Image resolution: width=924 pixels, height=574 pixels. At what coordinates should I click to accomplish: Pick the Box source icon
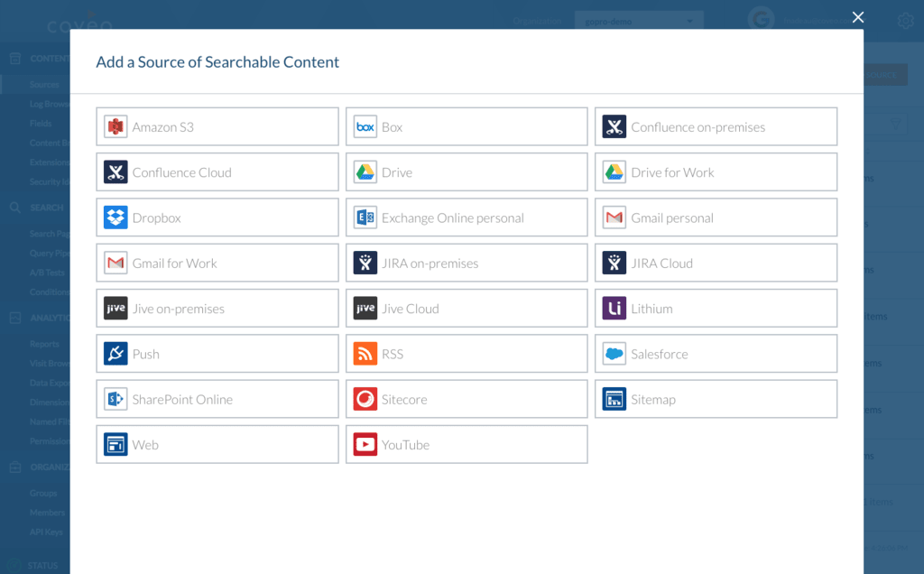[365, 126]
